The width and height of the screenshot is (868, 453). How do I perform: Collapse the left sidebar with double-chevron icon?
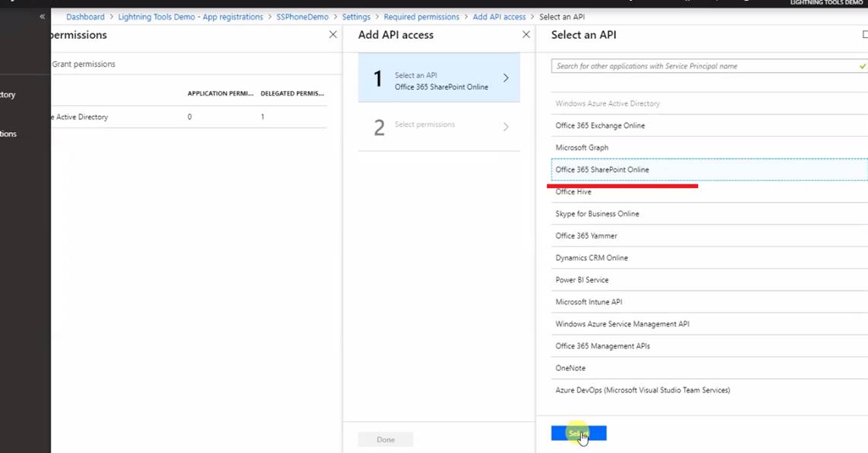coord(42,17)
